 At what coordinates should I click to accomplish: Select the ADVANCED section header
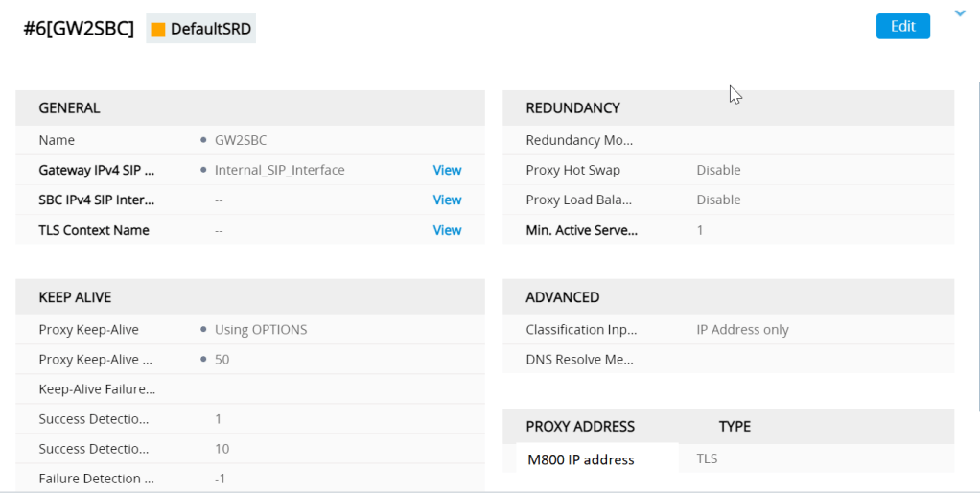tap(562, 297)
